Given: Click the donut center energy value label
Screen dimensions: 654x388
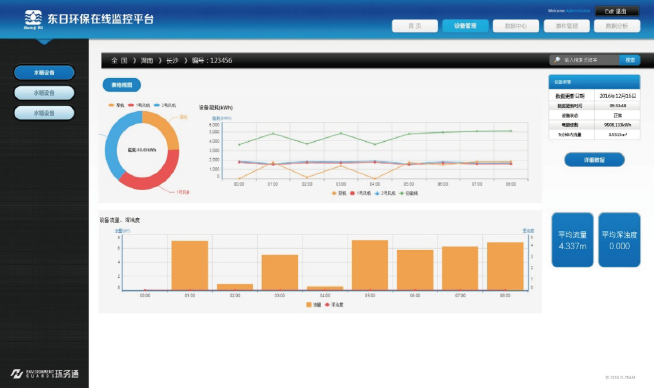Looking at the screenshot, I should (142, 150).
